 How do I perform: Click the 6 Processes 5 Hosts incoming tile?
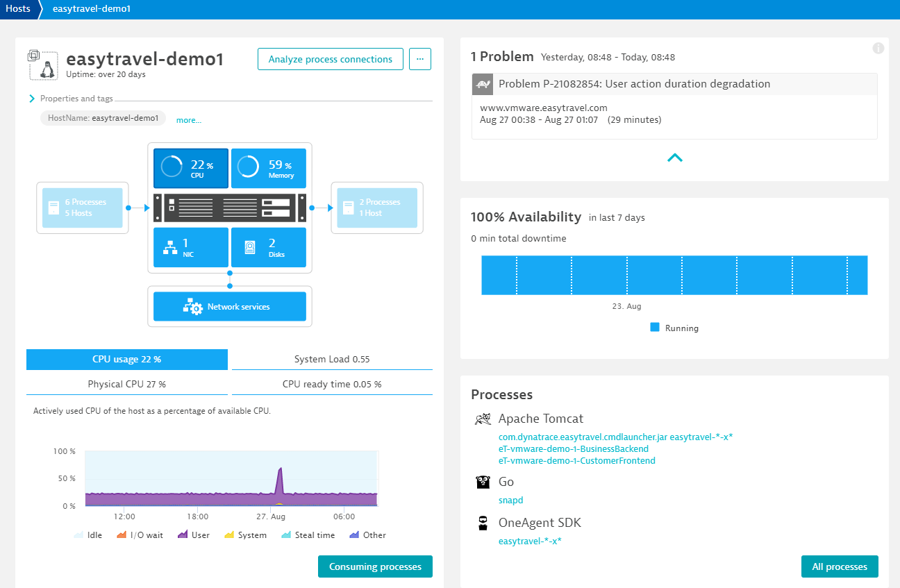[83, 208]
